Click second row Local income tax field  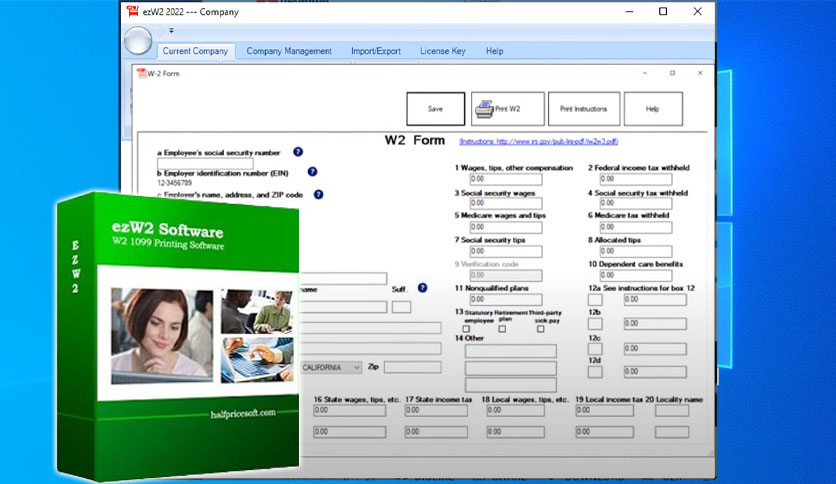(605, 432)
